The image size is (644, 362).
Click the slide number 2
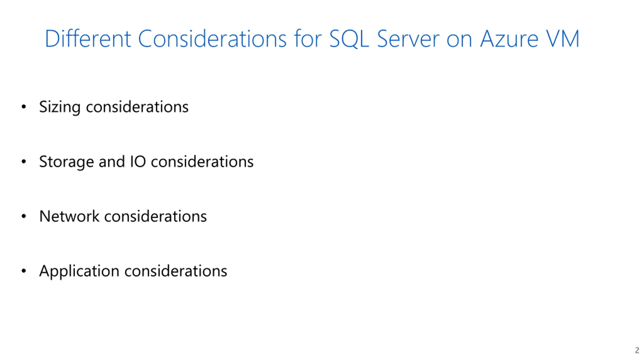637,350
